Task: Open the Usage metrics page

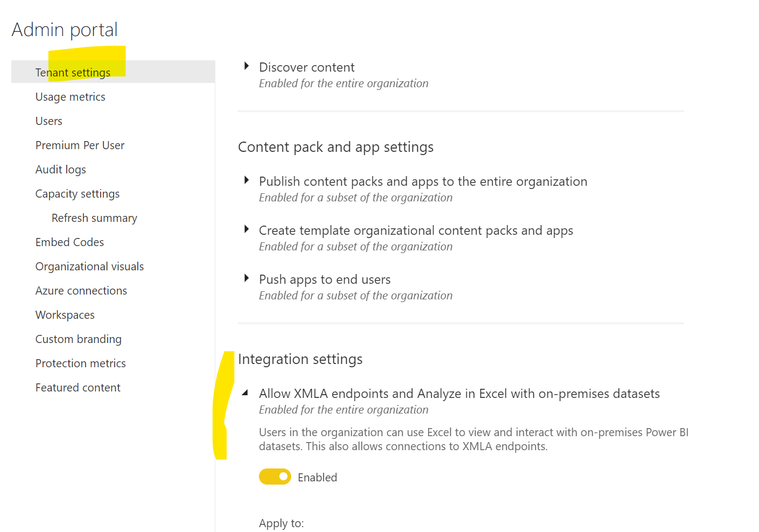Action: 70,96
